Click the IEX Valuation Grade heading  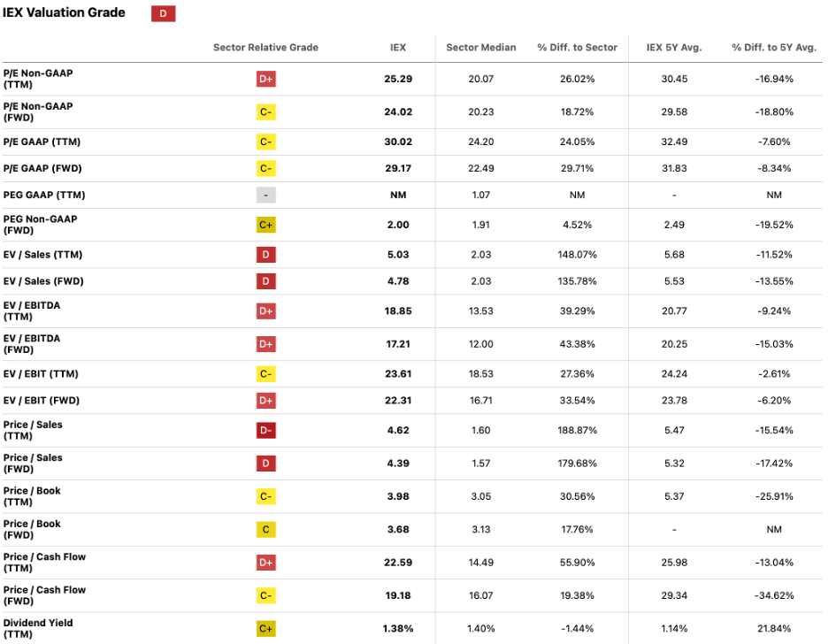pos(65,13)
